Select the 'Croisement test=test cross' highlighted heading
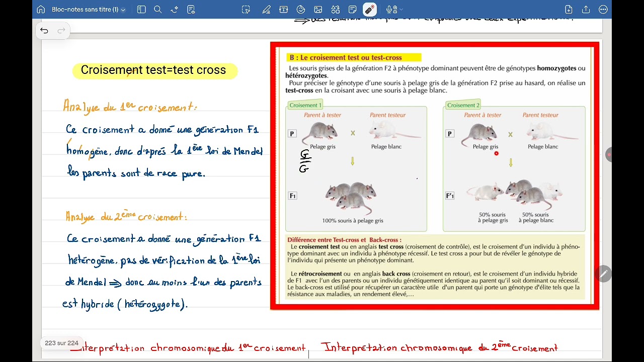This screenshot has height=362, width=644. click(x=154, y=70)
